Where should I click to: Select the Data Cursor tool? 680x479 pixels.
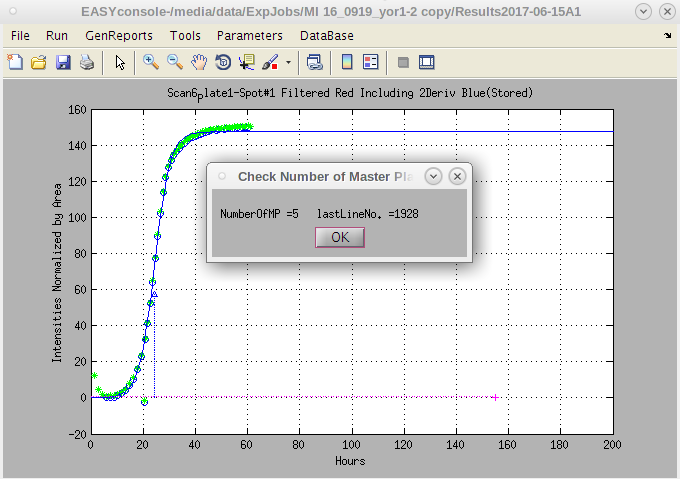click(247, 62)
